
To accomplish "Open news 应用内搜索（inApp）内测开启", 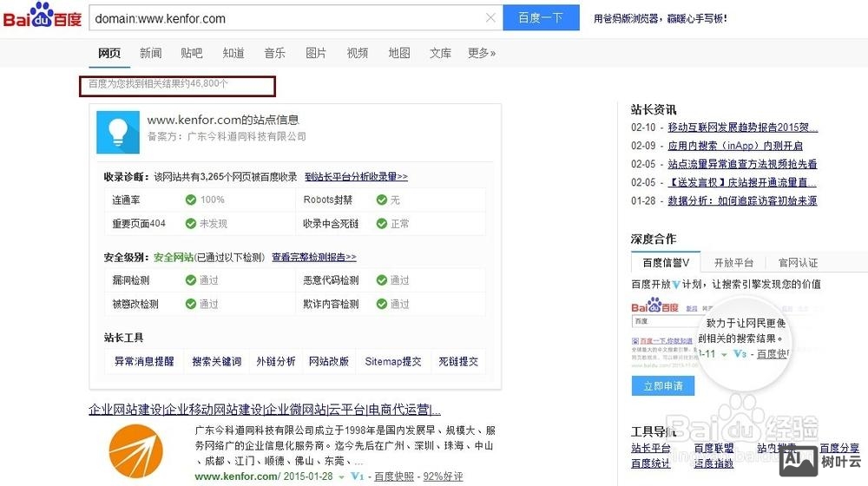I will (x=735, y=146).
